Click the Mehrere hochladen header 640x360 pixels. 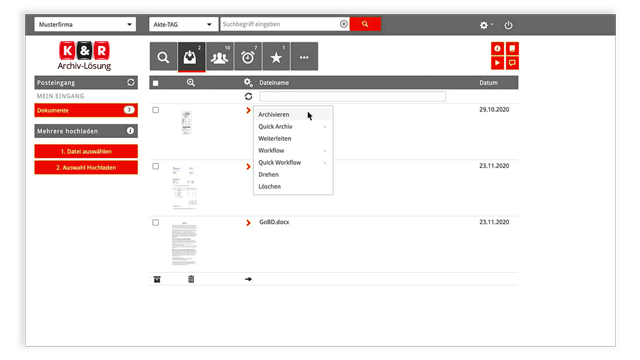click(86, 131)
